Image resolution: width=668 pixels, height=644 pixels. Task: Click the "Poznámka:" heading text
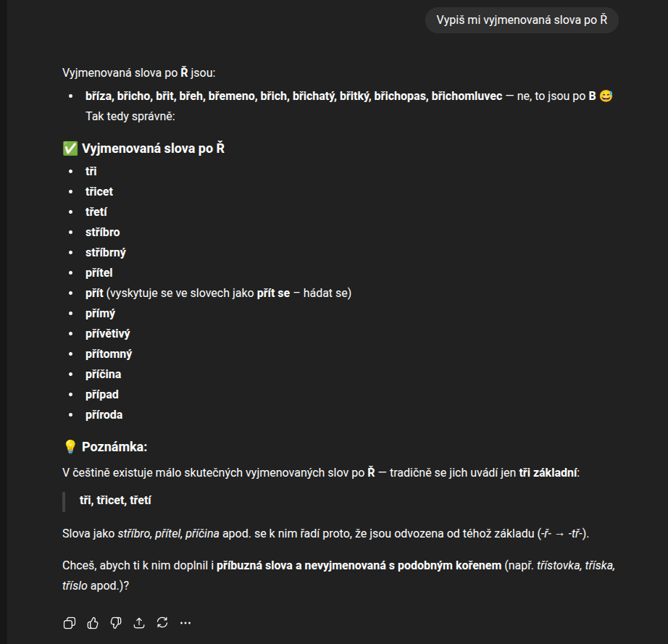[114, 447]
